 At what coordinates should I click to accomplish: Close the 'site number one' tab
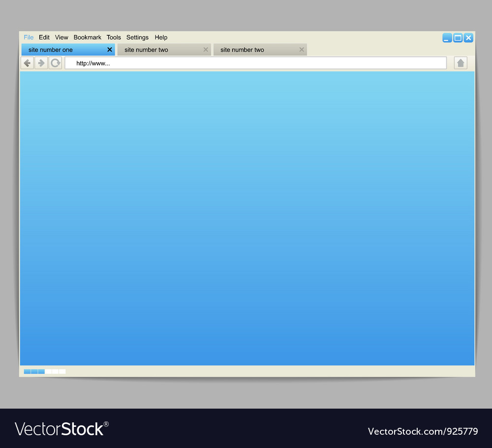[110, 50]
